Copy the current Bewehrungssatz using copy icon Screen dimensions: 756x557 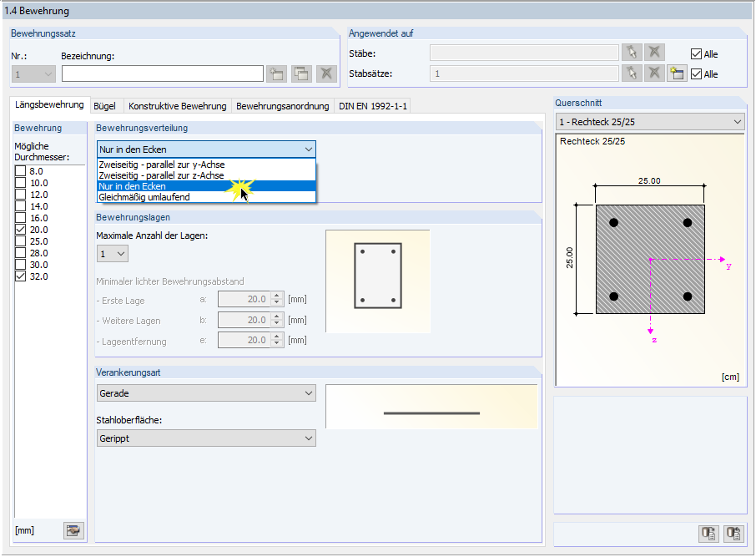click(300, 73)
